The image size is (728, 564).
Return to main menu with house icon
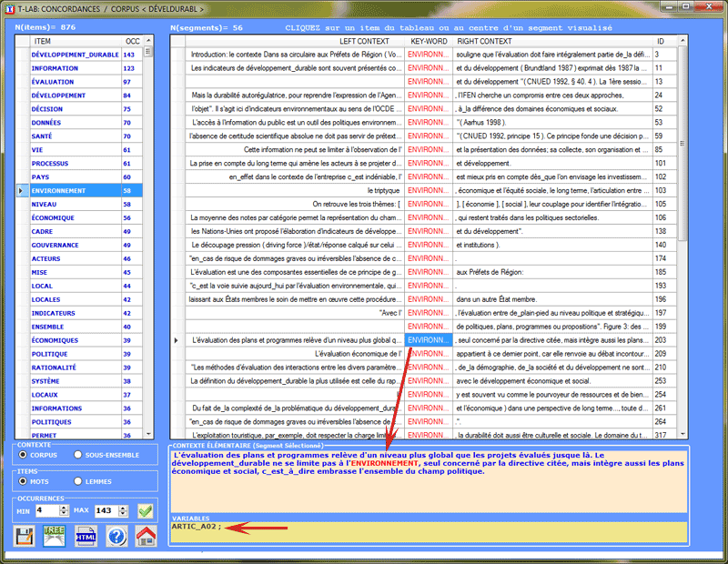(x=147, y=536)
